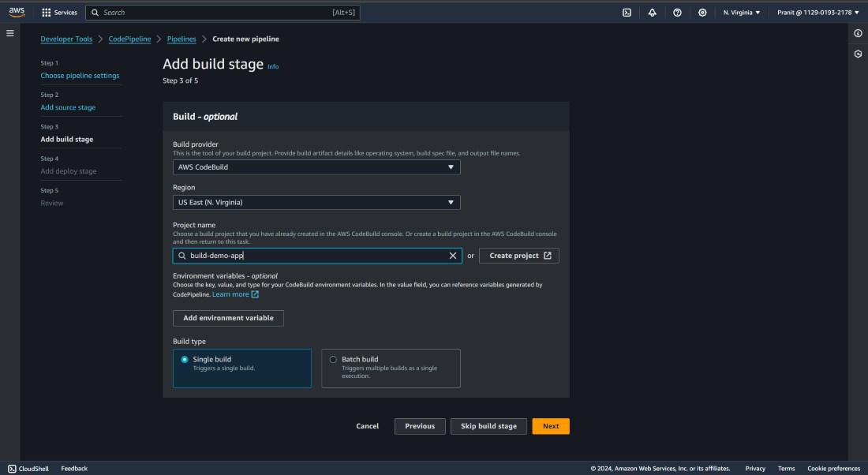868x475 pixels.
Task: Click the Step 5 Review label
Action: click(x=51, y=203)
